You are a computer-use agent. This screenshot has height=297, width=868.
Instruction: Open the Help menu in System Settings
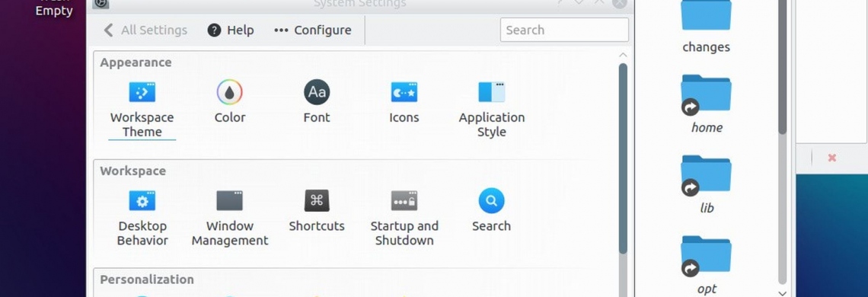click(231, 30)
